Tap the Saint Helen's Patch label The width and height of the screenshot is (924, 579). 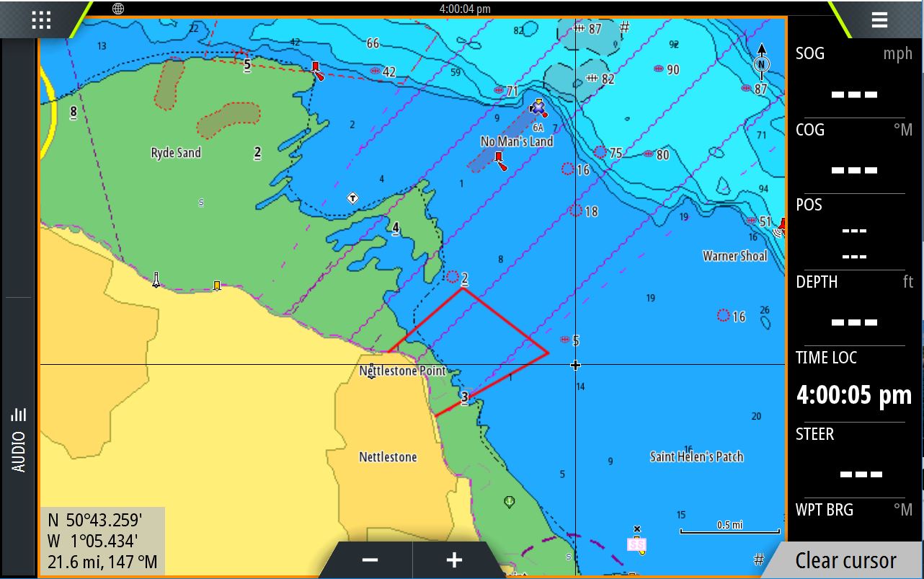[x=696, y=456]
